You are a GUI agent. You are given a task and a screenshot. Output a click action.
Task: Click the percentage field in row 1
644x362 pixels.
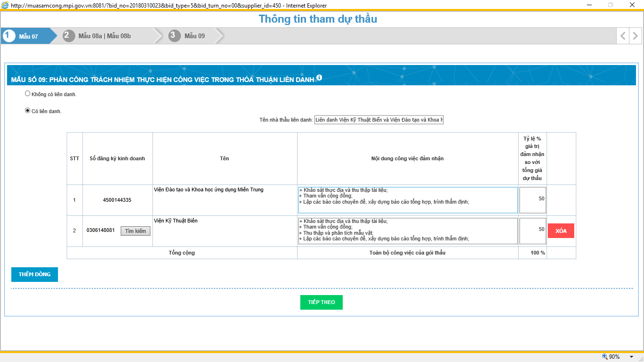click(532, 200)
